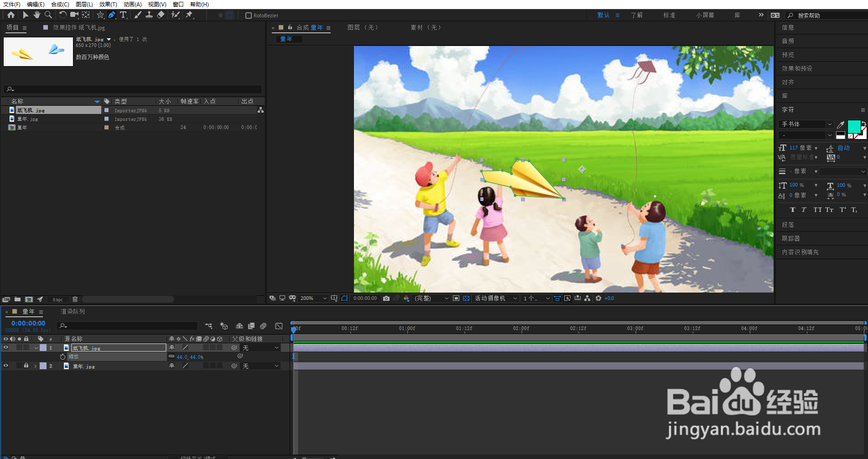Open the 活动摄像机 camera dropdown
Viewport: 868px width, 459px height.
(496, 298)
